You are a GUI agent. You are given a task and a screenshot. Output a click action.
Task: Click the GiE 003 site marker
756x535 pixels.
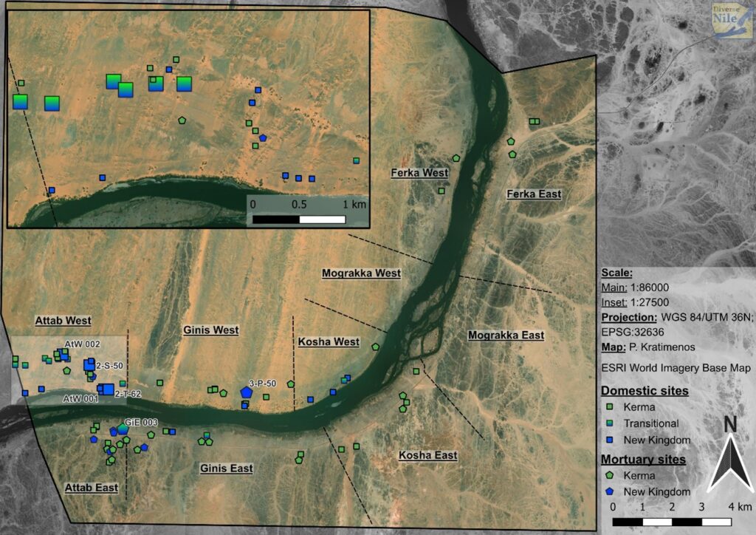click(x=123, y=429)
